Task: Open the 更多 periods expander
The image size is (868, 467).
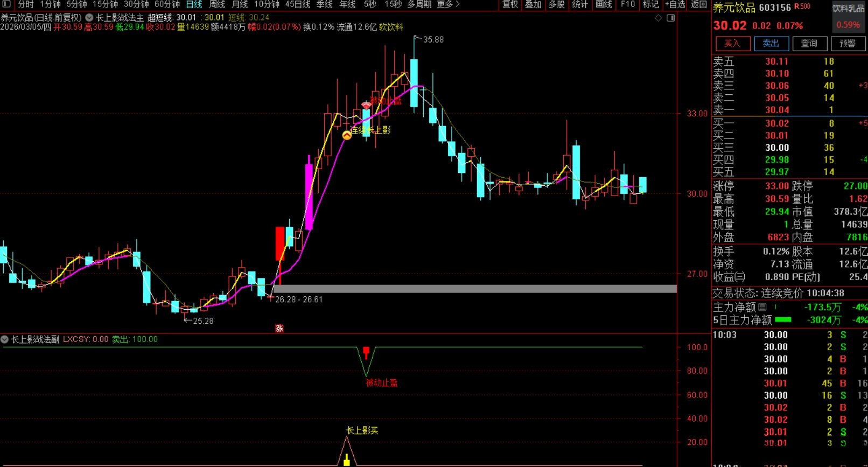Action: pyautogui.click(x=448, y=4)
